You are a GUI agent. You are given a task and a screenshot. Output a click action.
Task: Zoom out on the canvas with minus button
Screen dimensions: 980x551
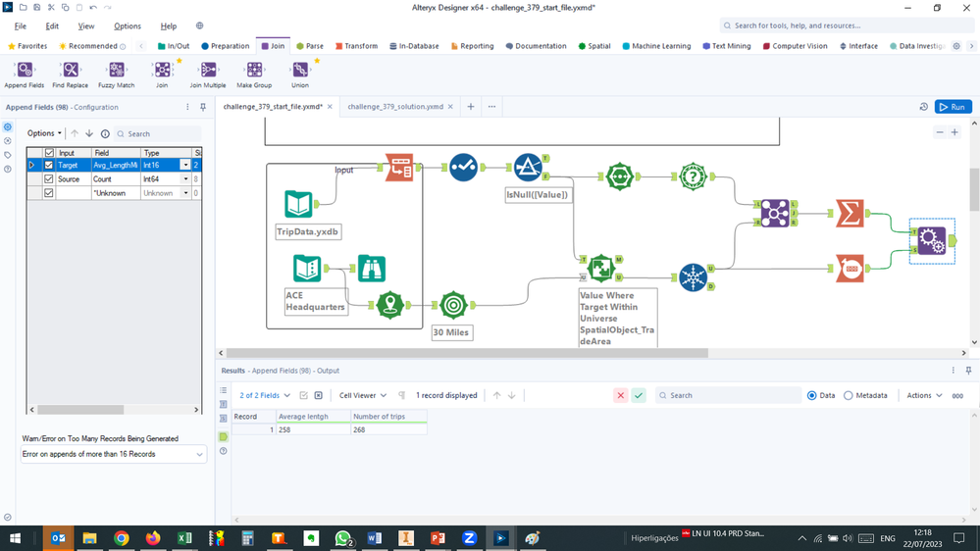tap(940, 132)
